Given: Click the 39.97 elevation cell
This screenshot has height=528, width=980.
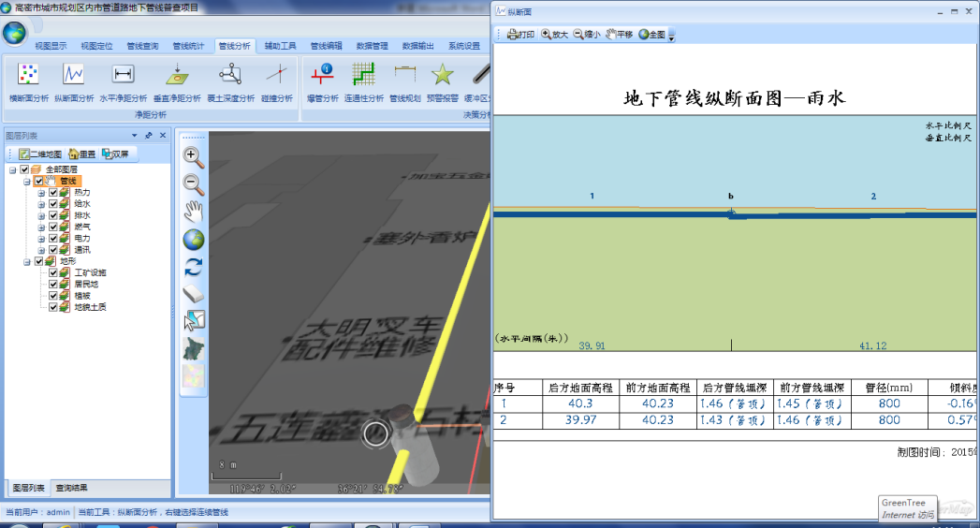Looking at the screenshot, I should (581, 420).
